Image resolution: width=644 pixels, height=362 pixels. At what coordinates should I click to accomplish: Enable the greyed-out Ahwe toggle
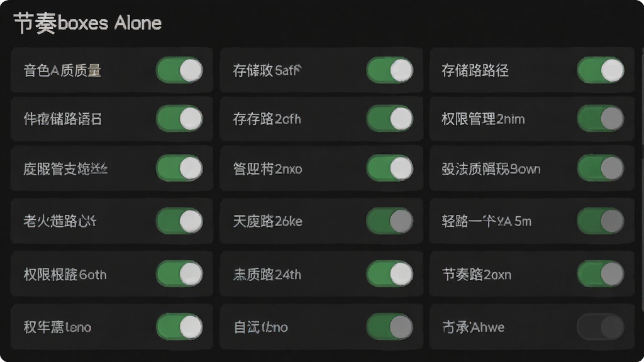(x=601, y=327)
